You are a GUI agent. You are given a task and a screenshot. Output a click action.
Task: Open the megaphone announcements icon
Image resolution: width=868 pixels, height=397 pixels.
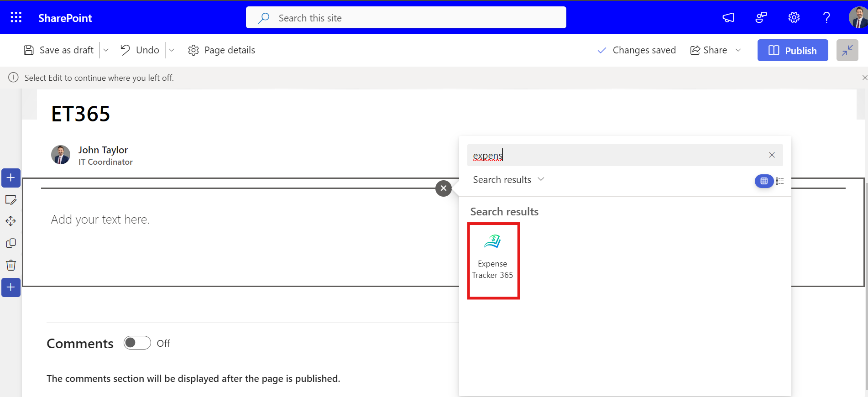pyautogui.click(x=728, y=18)
